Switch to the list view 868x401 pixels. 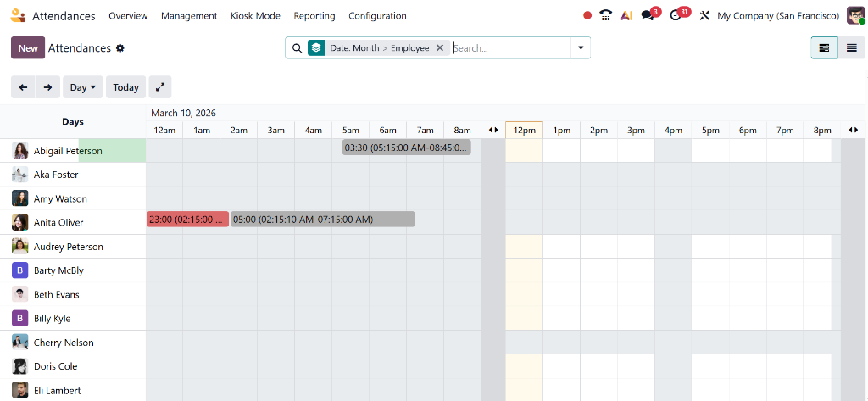pyautogui.click(x=852, y=48)
